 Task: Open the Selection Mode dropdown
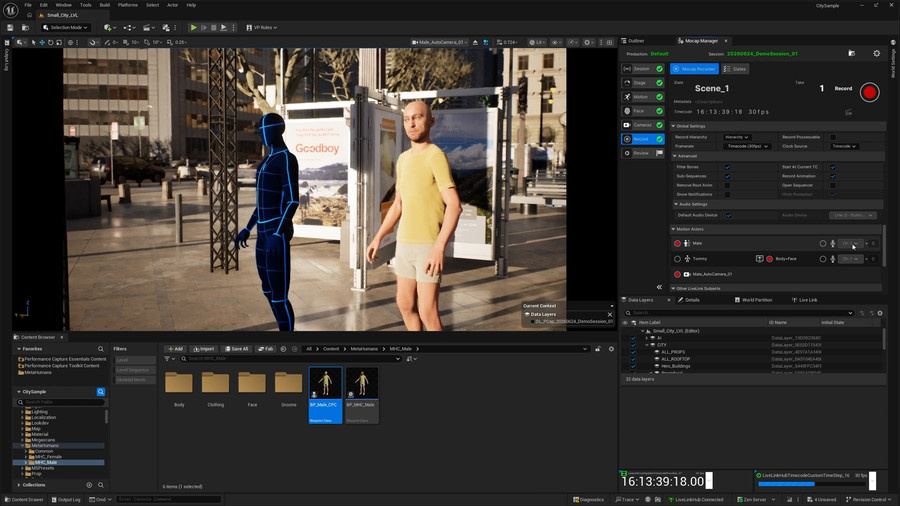click(x=65, y=28)
